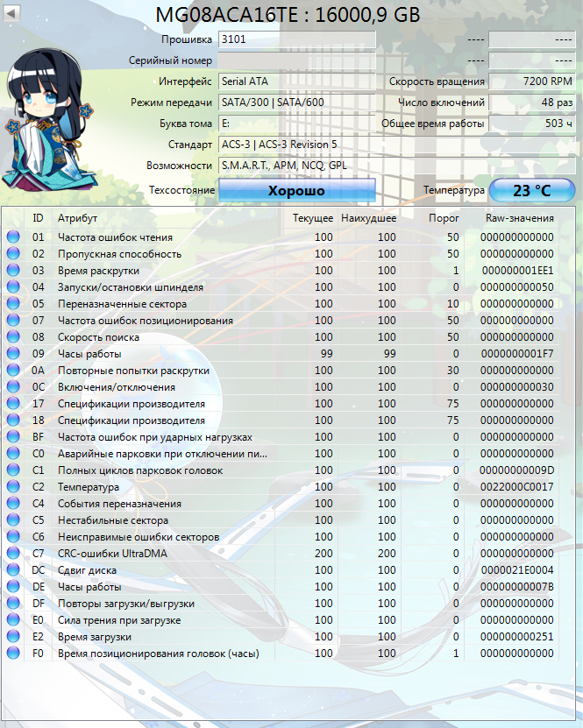Click the 503 ч total hours field

click(x=532, y=124)
